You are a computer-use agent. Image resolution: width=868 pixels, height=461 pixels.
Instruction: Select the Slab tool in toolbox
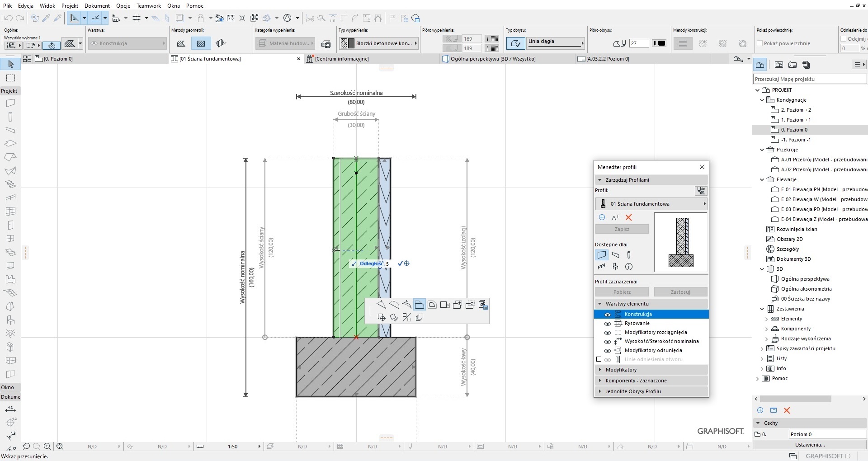10,144
